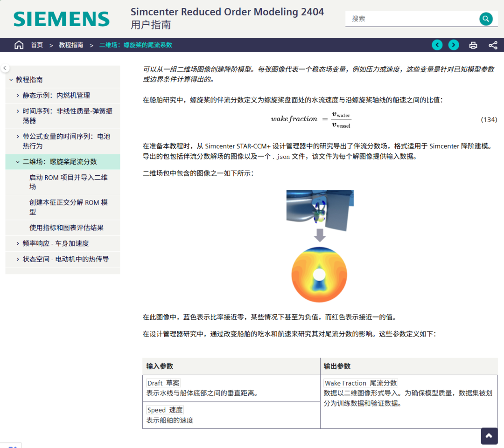The width and height of the screenshot is (504, 448).
Task: Focus the 搜索 search input field
Action: [412, 19]
